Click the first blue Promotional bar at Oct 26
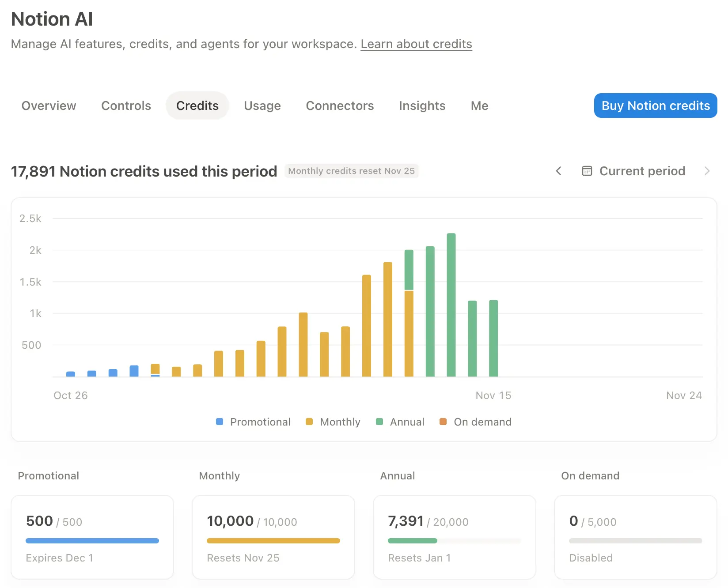This screenshot has width=728, height=588. coord(71,374)
